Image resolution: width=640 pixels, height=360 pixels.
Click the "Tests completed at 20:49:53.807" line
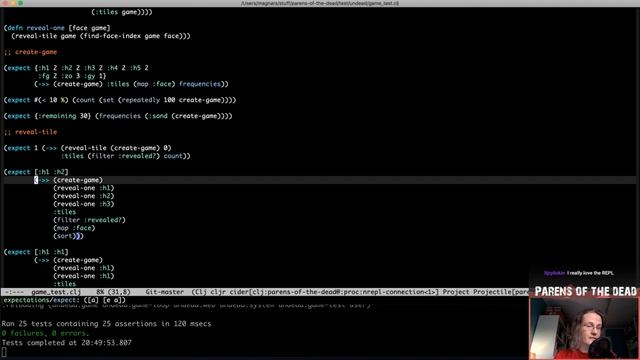(x=67, y=343)
